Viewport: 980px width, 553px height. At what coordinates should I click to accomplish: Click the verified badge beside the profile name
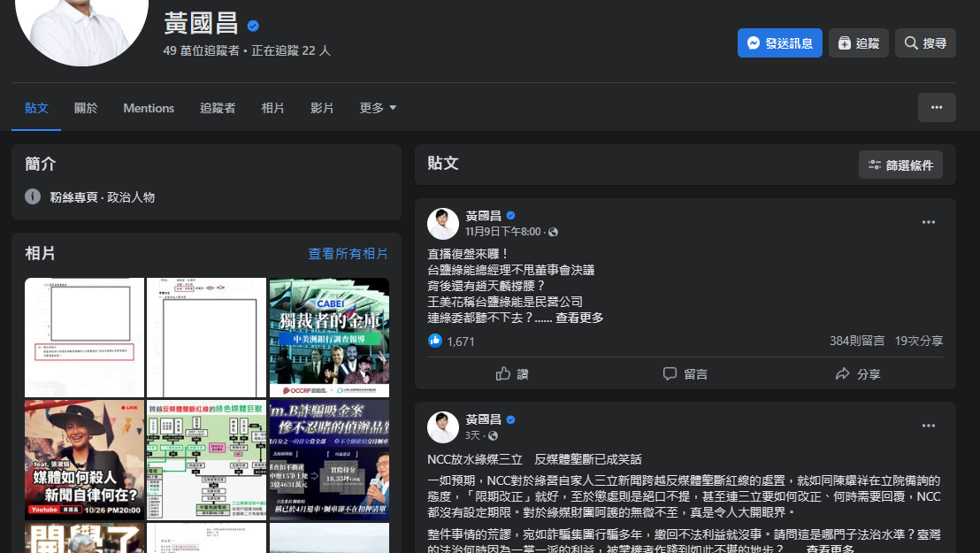[253, 26]
